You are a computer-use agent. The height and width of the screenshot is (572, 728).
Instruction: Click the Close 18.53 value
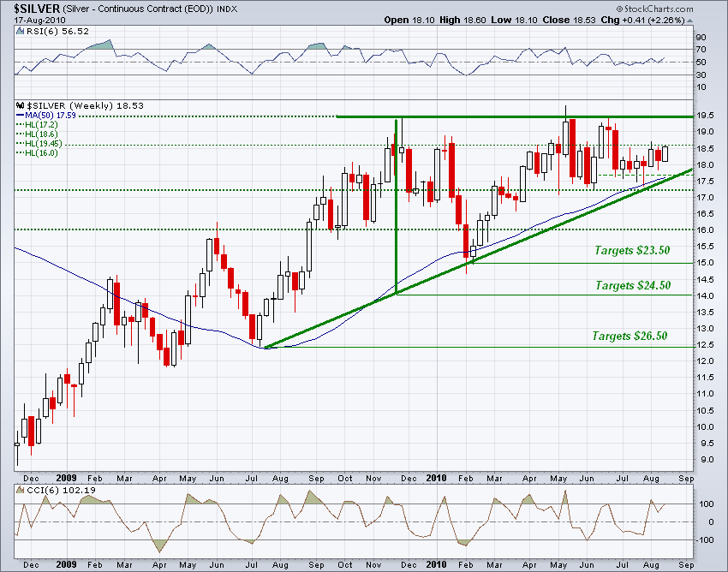click(x=570, y=20)
